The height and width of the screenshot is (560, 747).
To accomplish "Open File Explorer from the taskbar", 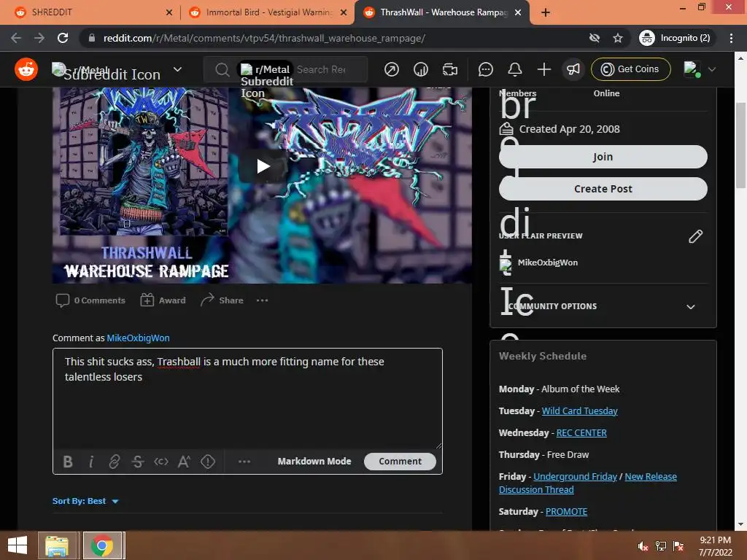I will [57, 545].
